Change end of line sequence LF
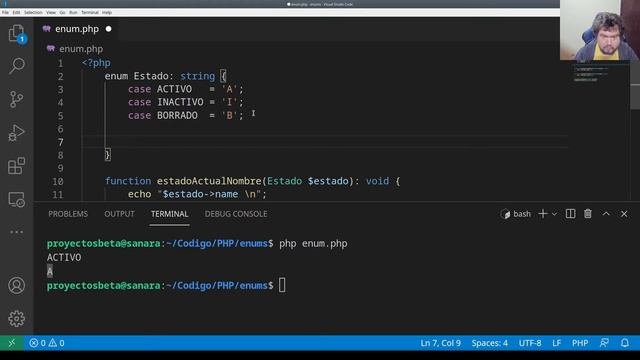The height and width of the screenshot is (360, 640). click(556, 343)
